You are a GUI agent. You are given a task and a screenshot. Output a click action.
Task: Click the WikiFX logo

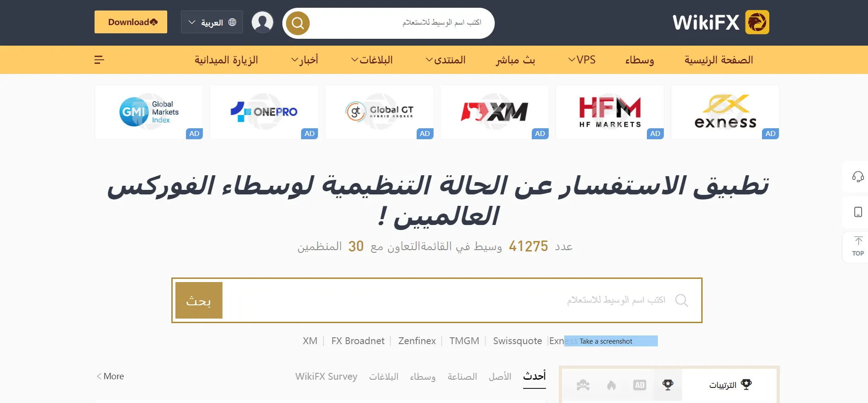click(x=720, y=22)
